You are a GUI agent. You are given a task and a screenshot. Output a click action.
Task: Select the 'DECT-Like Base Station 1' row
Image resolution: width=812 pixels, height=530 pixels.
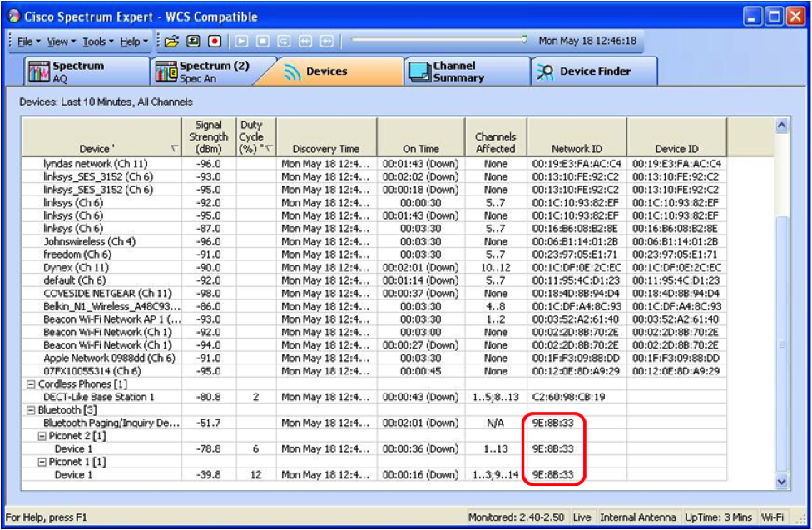(374, 397)
